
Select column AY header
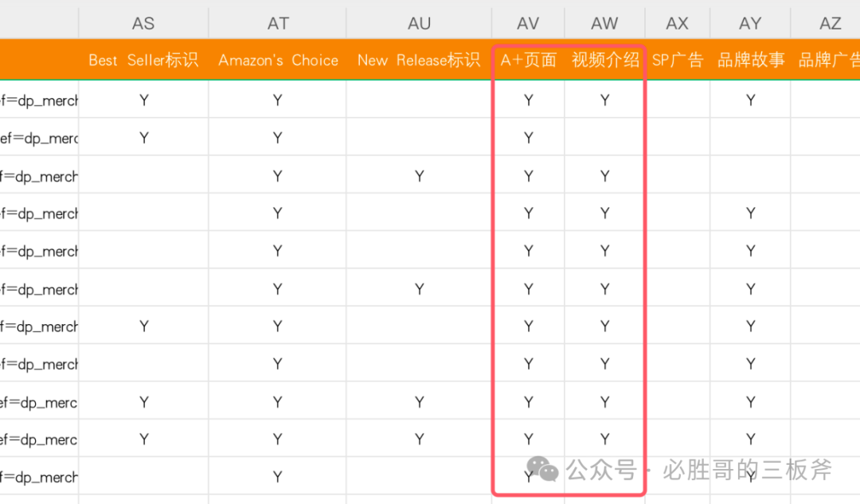click(750, 23)
